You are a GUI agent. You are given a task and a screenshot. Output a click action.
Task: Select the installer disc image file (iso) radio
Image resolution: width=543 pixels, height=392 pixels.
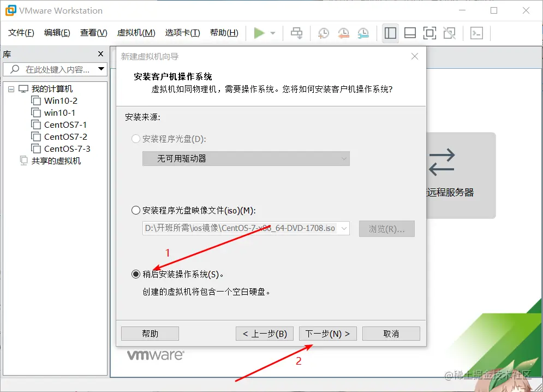136,210
